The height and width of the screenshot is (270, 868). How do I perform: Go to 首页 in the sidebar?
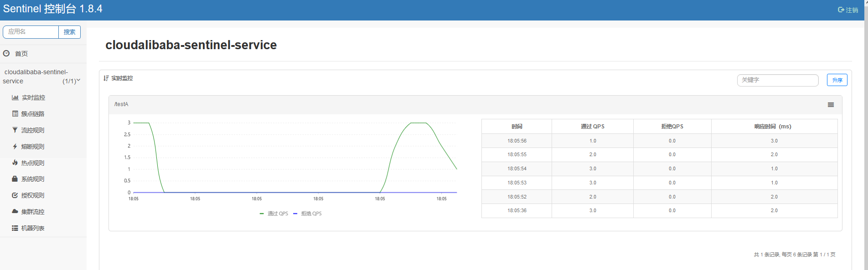coord(21,54)
